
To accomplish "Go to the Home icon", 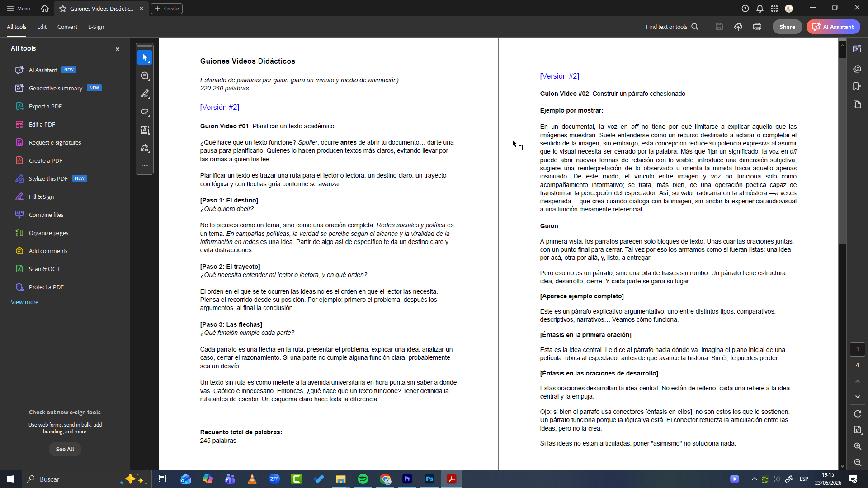I will [44, 9].
